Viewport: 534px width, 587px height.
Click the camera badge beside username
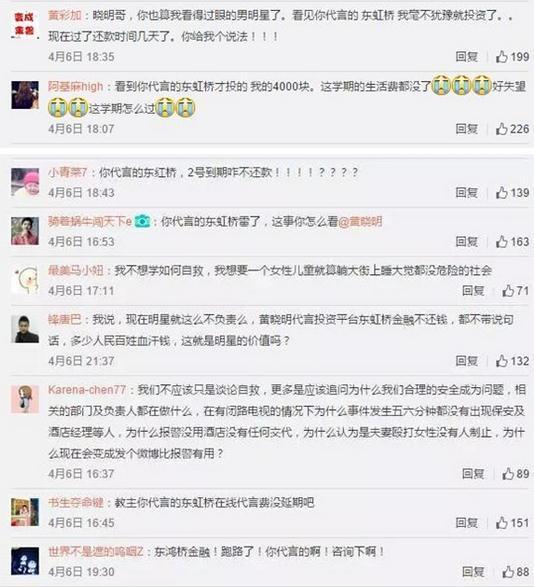coord(142,221)
